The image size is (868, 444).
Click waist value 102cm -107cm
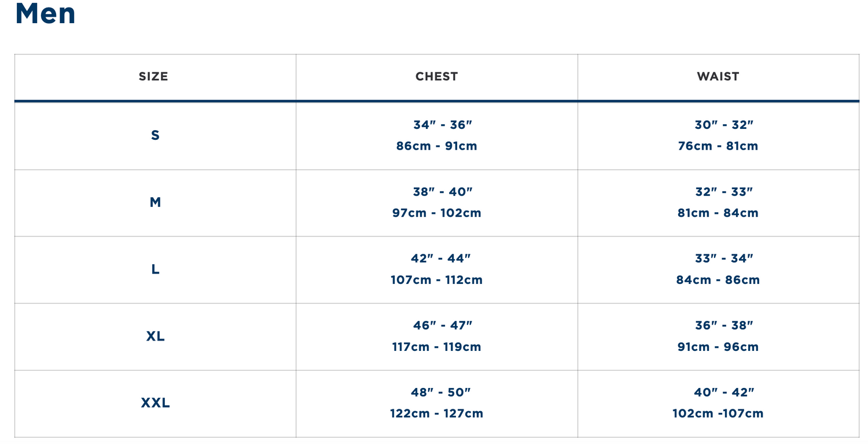click(718, 413)
